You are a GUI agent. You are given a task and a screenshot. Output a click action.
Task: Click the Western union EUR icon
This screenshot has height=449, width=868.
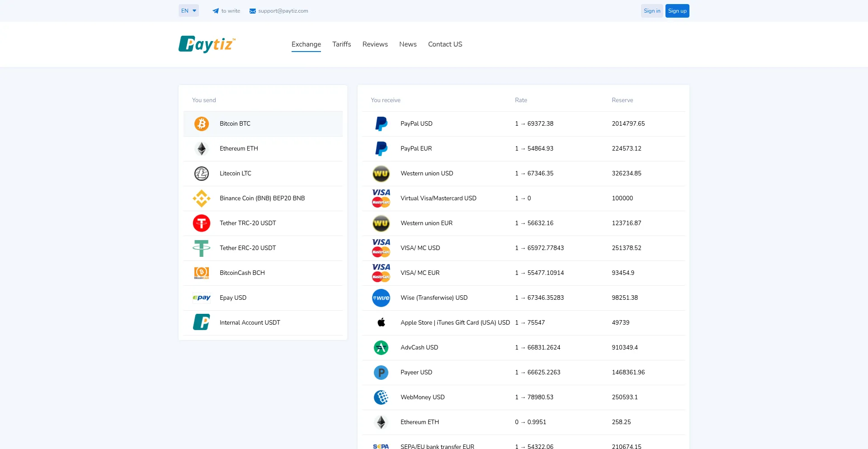click(381, 223)
